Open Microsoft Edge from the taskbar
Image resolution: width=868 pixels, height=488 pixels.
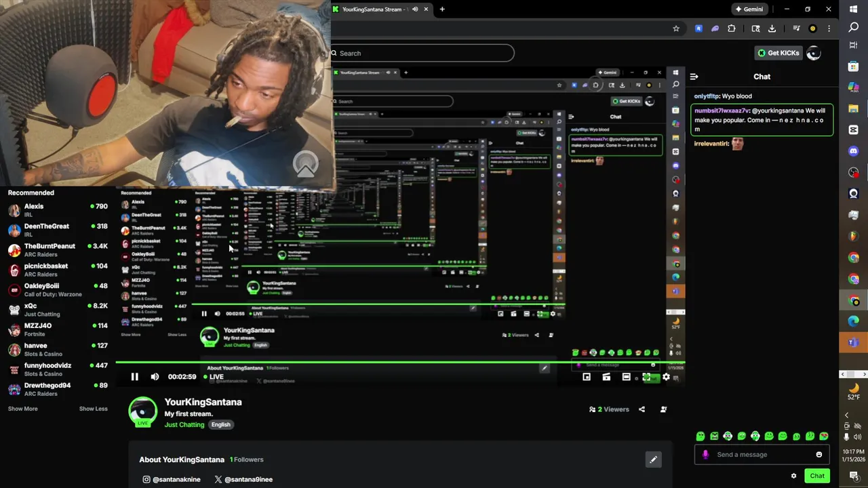click(x=853, y=321)
